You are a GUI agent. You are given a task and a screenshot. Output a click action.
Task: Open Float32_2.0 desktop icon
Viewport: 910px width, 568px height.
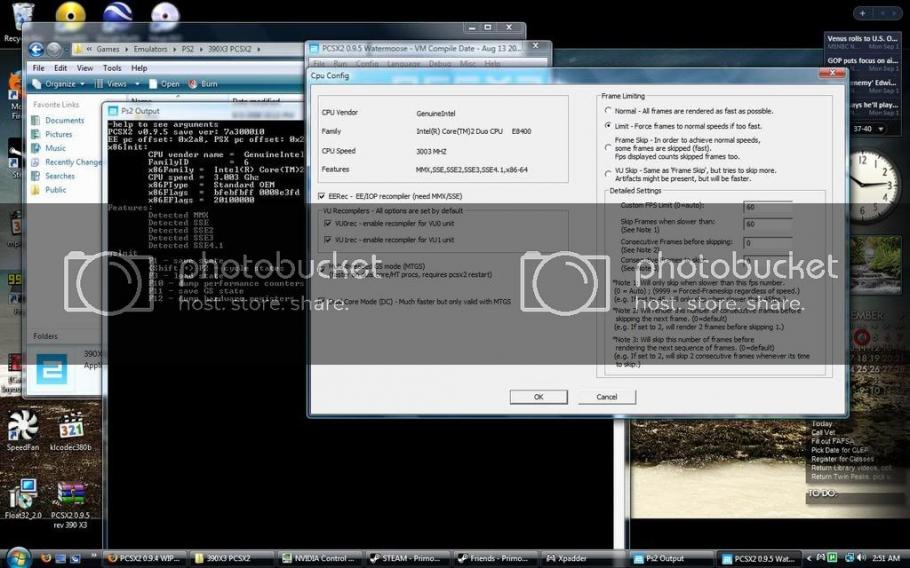tap(23, 499)
